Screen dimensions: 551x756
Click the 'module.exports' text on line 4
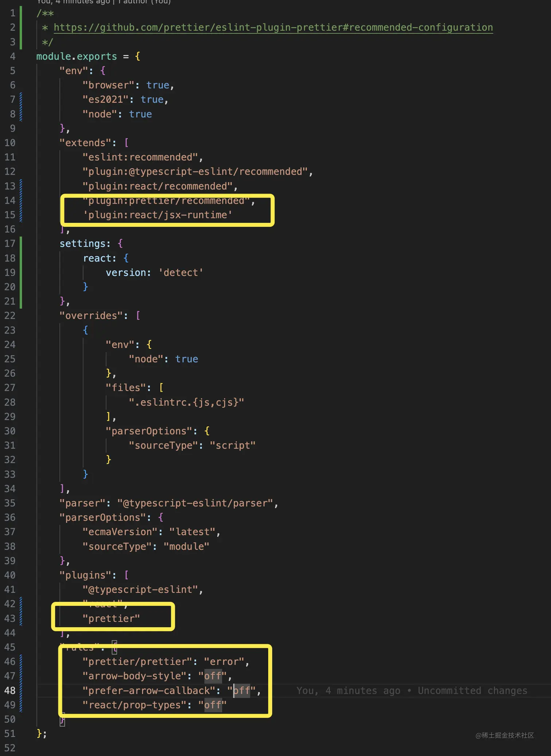[x=77, y=56]
